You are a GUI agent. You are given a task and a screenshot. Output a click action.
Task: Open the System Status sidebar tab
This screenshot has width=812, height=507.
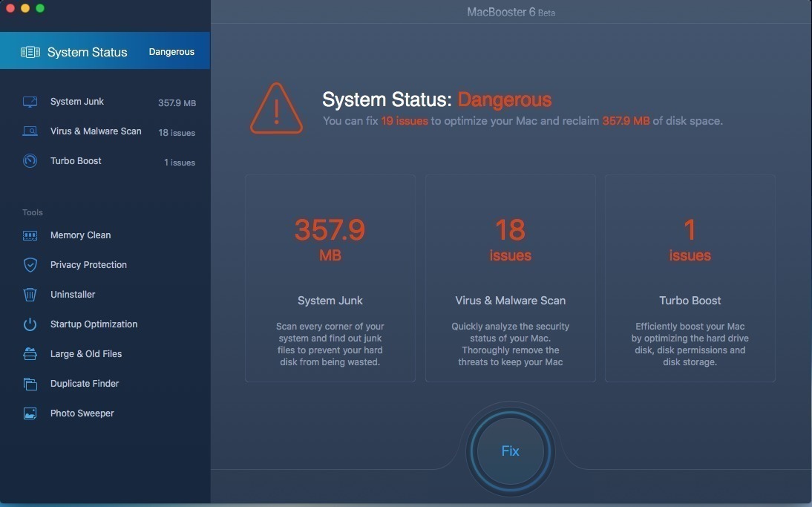105,50
